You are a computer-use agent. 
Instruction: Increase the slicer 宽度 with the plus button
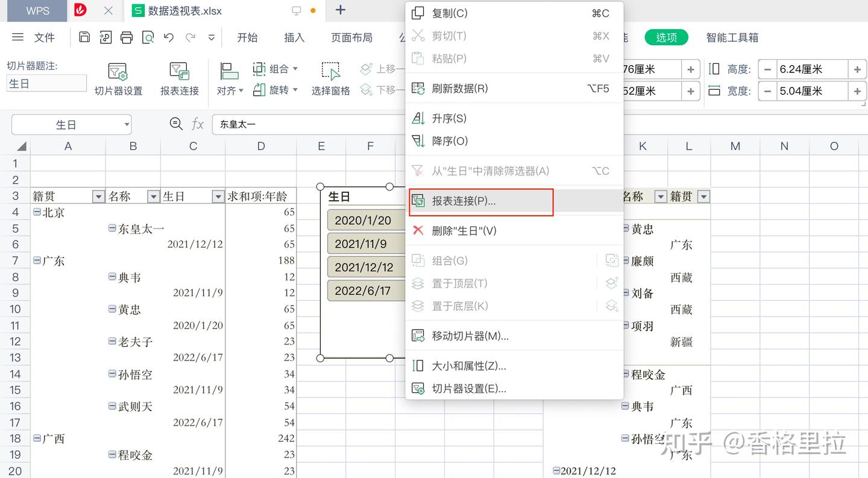point(857,91)
